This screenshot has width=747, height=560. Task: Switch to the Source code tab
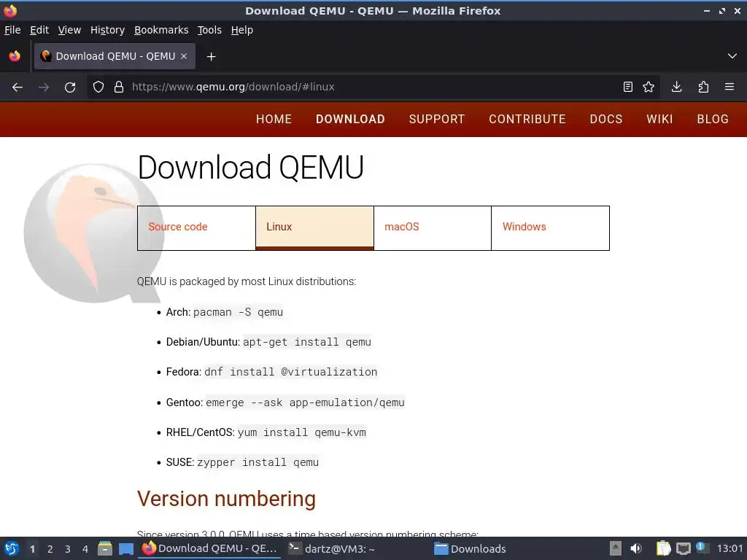coord(196,228)
